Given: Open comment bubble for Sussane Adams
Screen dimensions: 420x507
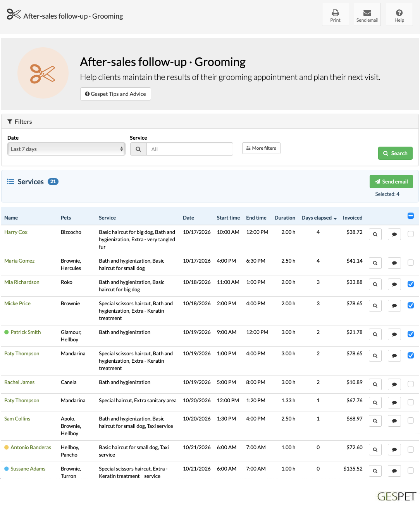Looking at the screenshot, I should pos(394,471).
